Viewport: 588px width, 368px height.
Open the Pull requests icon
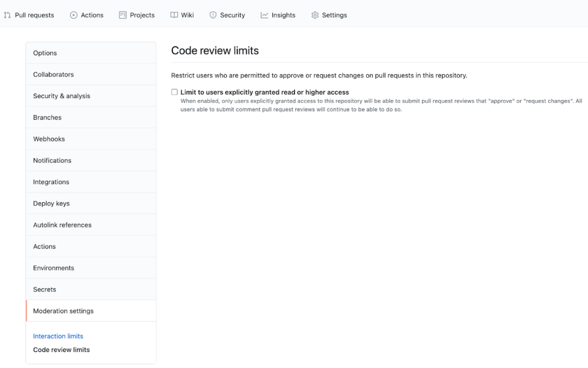(7, 15)
